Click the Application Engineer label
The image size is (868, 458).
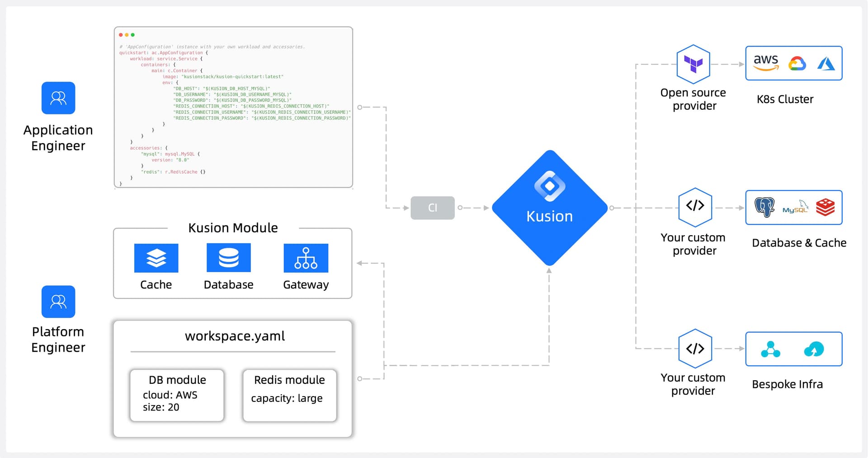(58, 138)
